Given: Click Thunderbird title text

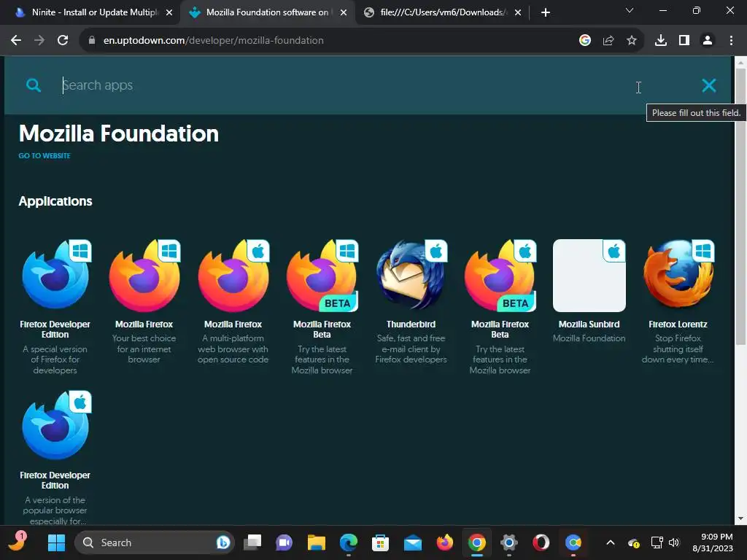Looking at the screenshot, I should [411, 324].
